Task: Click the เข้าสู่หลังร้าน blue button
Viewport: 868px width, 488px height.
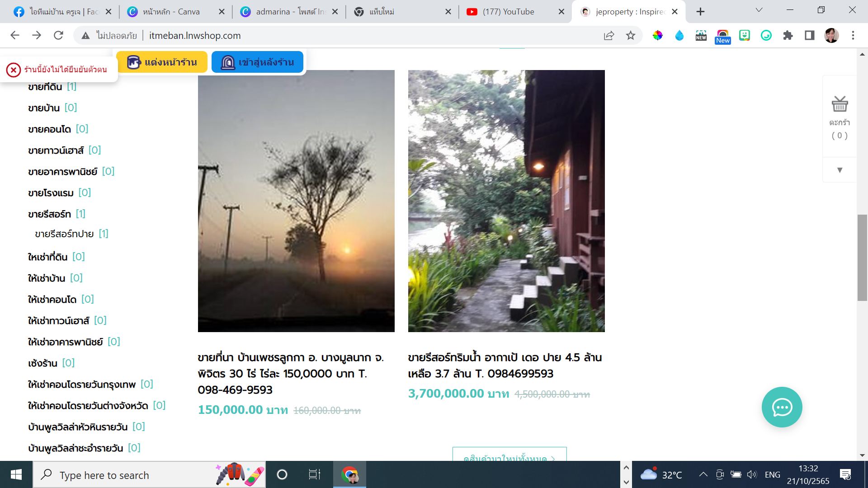Action: 257,62
